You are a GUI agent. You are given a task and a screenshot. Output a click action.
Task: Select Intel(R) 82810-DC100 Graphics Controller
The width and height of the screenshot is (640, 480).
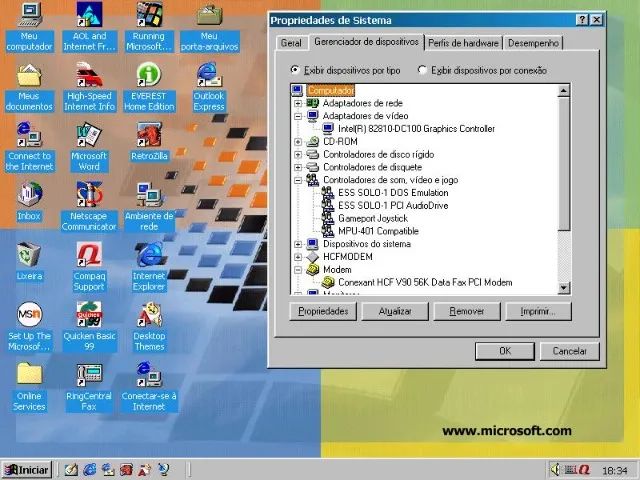416,129
